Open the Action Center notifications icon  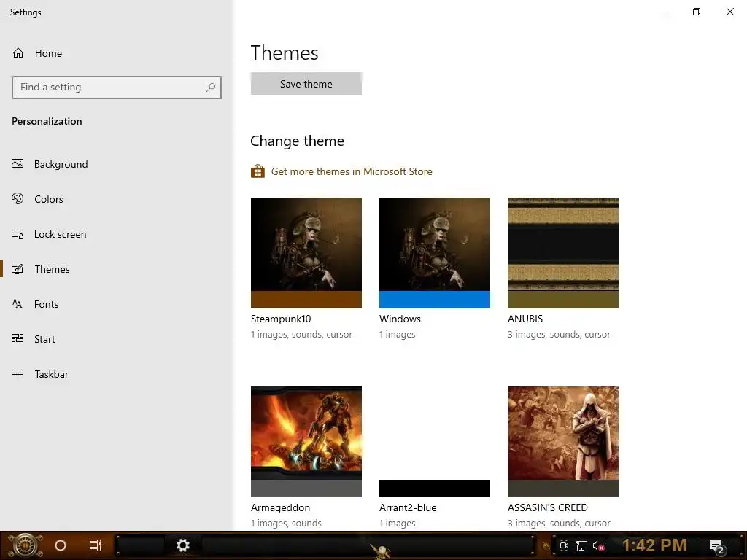pos(717,546)
